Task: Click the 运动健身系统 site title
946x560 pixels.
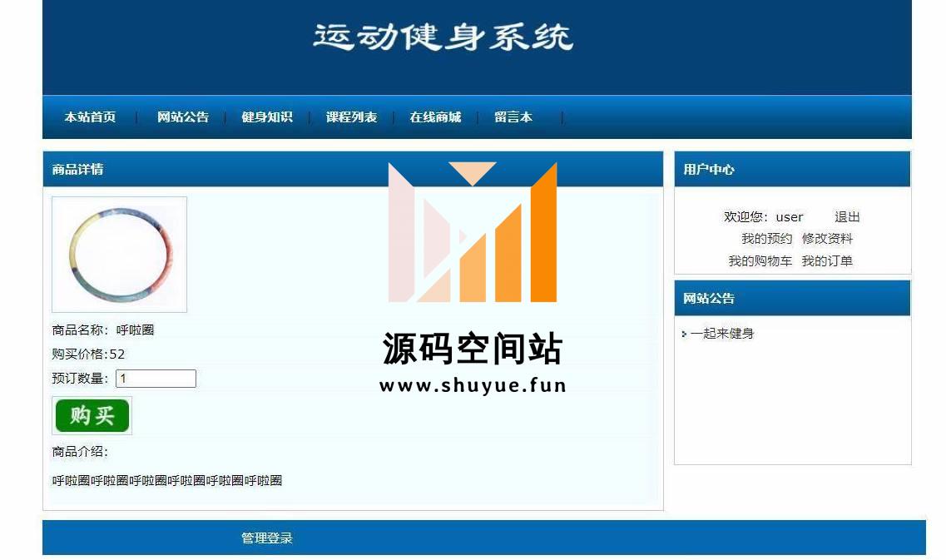Action: 443,37
